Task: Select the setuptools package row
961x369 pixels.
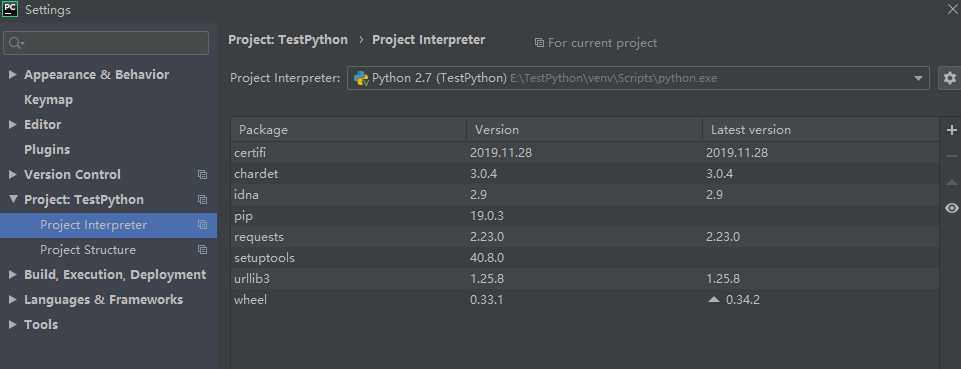Action: coord(585,258)
